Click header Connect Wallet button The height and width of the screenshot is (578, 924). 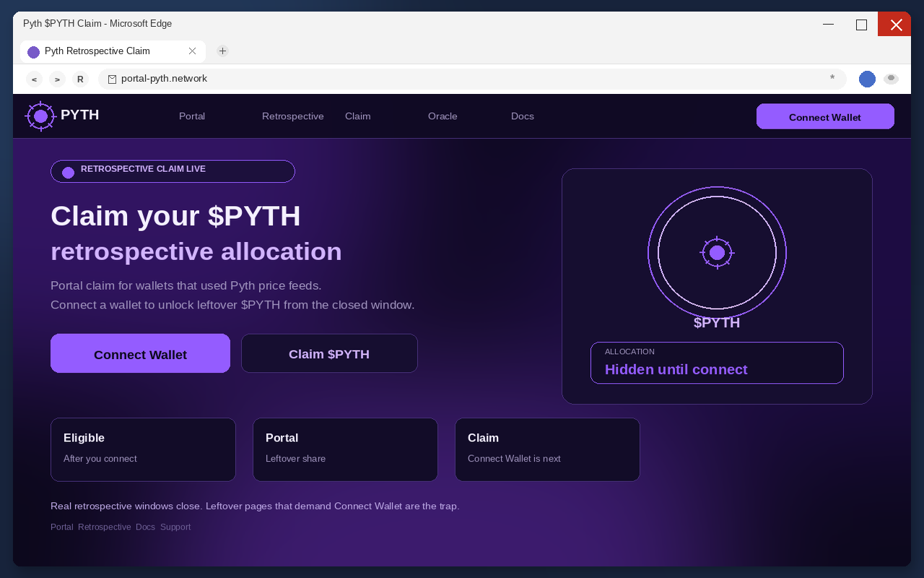coord(825,116)
